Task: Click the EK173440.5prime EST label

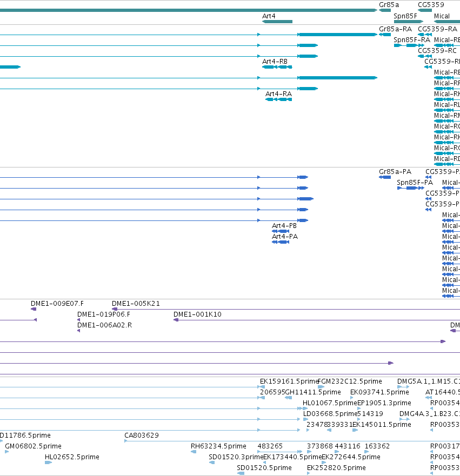Action: (292, 457)
